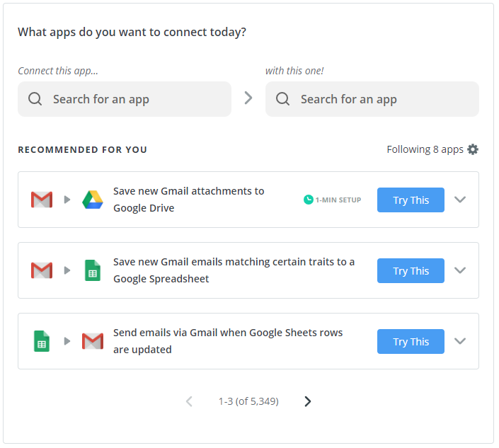Expand the Gmail emails to Google Spreadsheet row
499x448 pixels.
(460, 270)
